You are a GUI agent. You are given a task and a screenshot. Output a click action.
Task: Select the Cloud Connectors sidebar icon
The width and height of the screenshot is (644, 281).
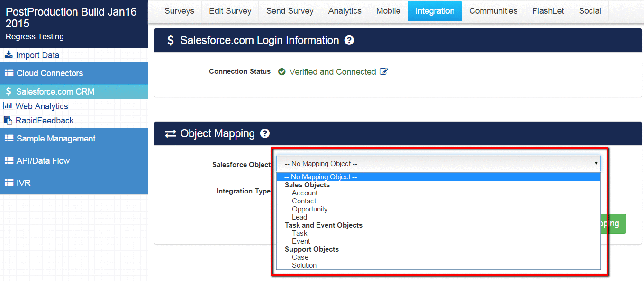pos(9,73)
